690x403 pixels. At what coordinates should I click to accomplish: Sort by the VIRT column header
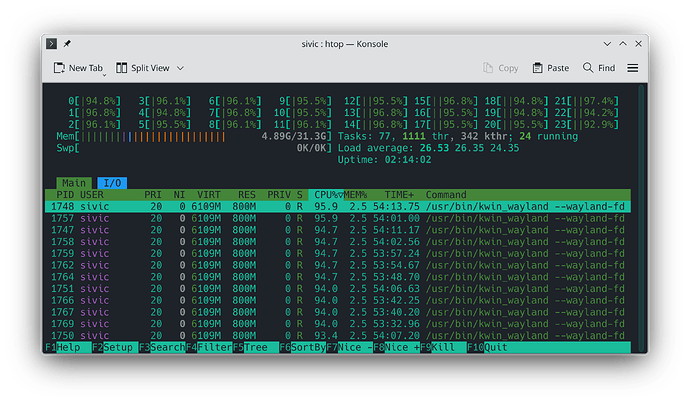209,194
